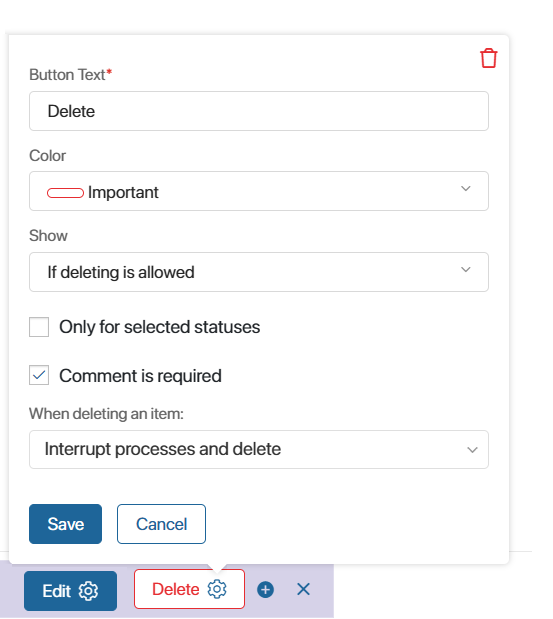Open settings gear on Delete button

click(217, 589)
